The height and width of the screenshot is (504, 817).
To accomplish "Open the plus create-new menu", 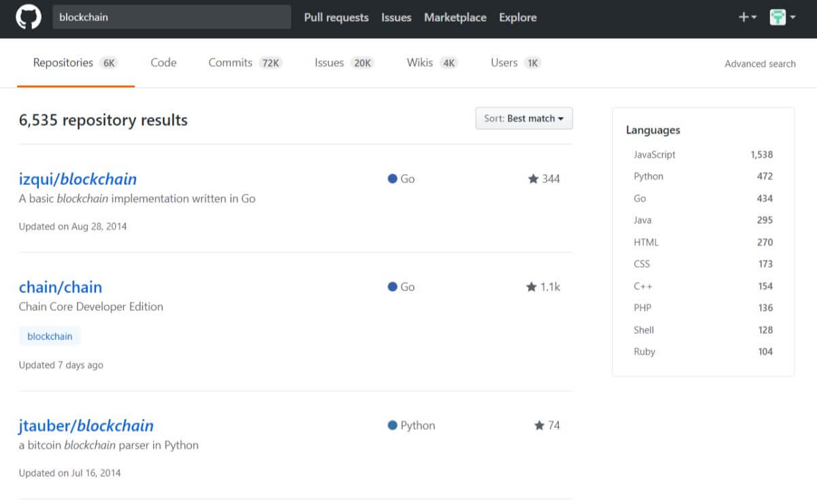I will tap(747, 18).
